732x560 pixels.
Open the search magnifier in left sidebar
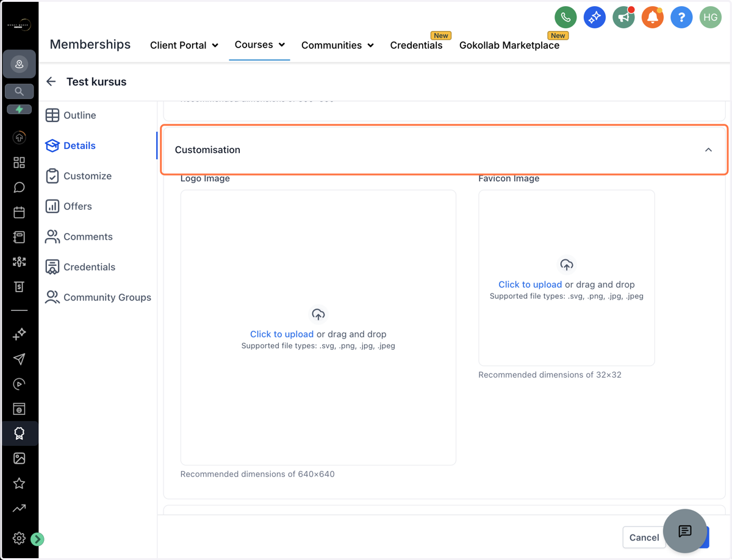tap(19, 92)
